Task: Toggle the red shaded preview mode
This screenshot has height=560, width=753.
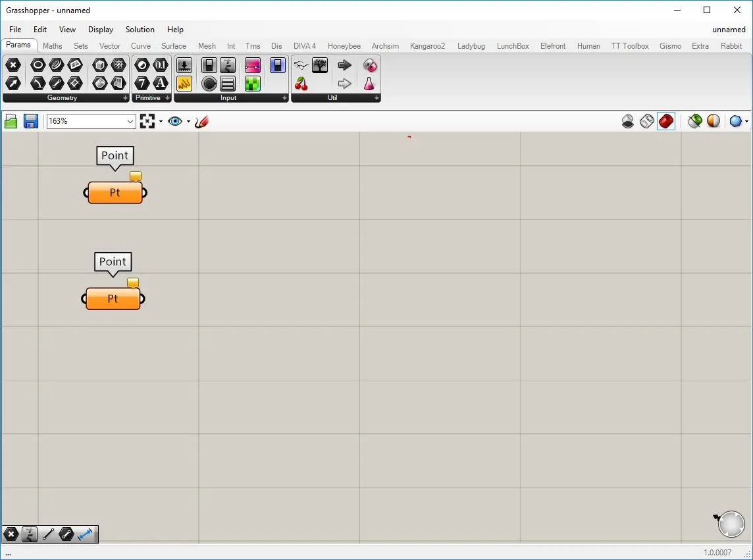Action: click(666, 122)
